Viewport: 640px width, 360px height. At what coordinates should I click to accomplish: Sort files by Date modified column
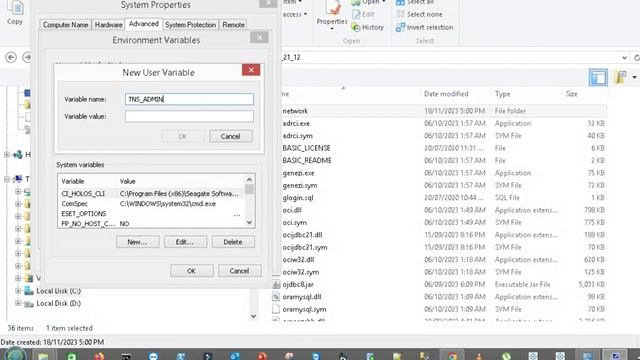point(446,94)
